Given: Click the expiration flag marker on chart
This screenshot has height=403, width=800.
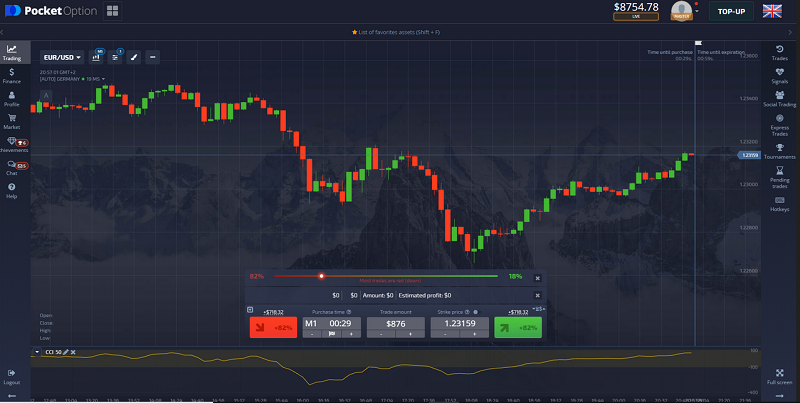Looking at the screenshot, I should 698,43.
